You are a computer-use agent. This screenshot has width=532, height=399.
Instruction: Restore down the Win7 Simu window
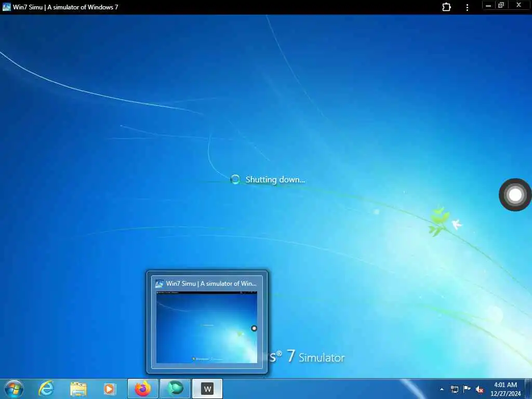(501, 5)
